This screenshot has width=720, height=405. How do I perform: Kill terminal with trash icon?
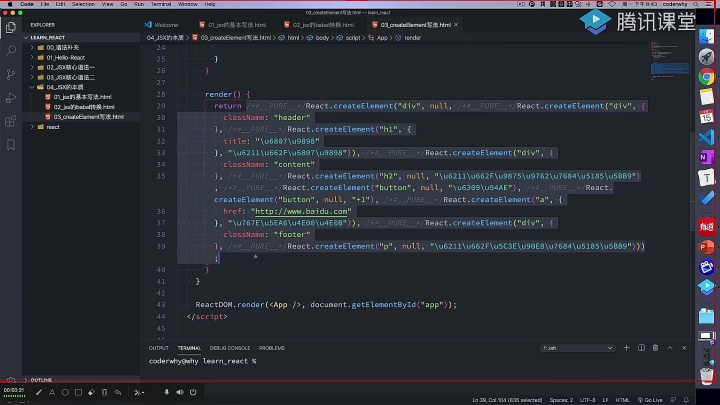655,348
